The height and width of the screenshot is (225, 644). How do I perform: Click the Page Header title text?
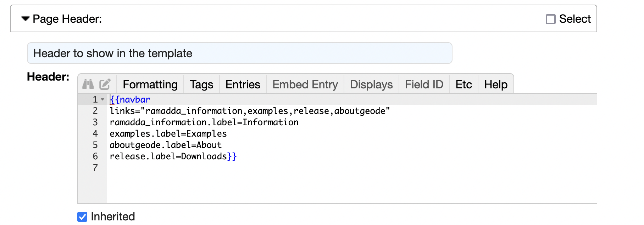pyautogui.click(x=67, y=19)
